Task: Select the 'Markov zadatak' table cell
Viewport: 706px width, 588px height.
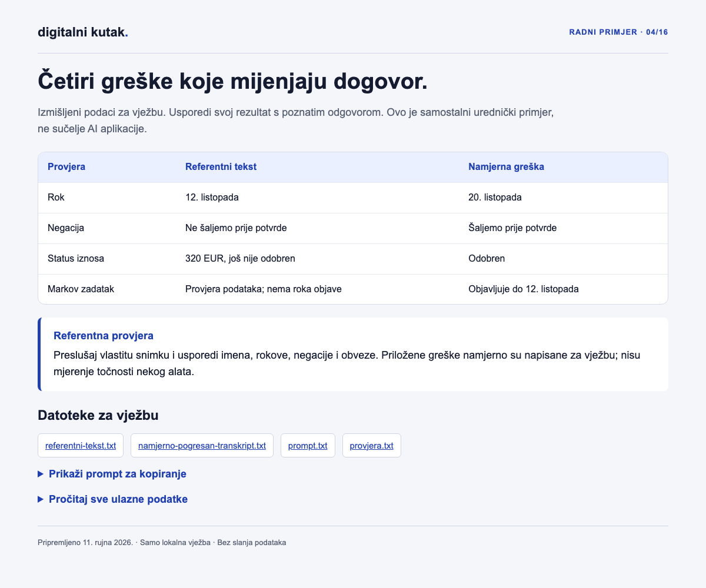Action: pos(107,289)
